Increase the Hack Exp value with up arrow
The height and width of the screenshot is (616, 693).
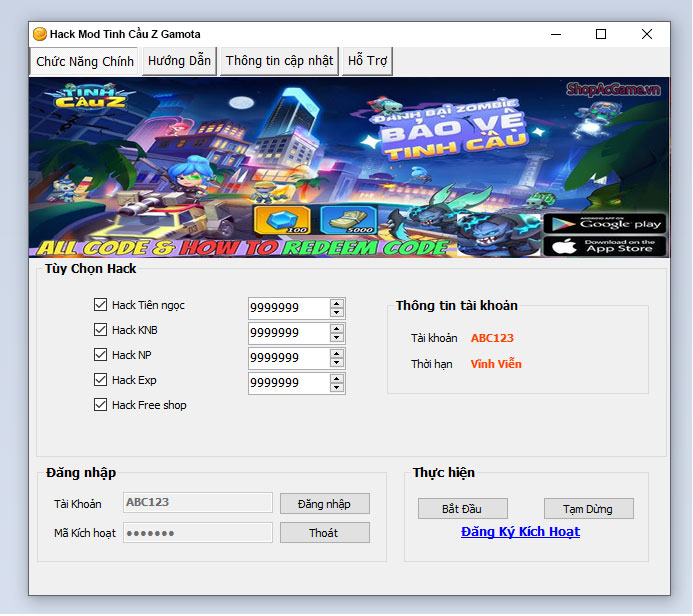click(x=337, y=379)
